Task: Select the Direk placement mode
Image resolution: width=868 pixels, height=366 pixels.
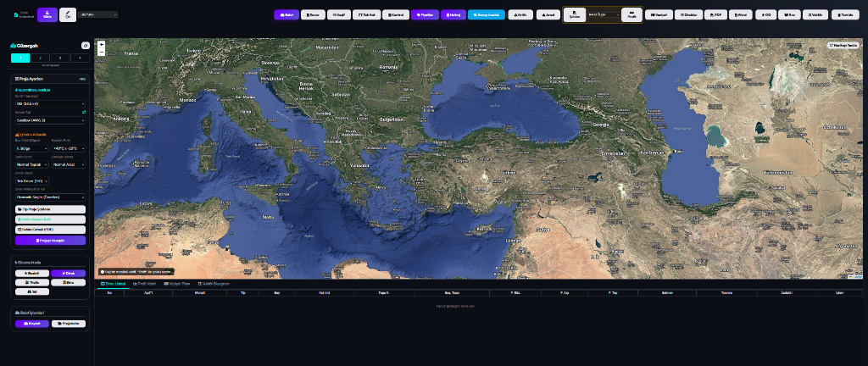Action: 68,273
